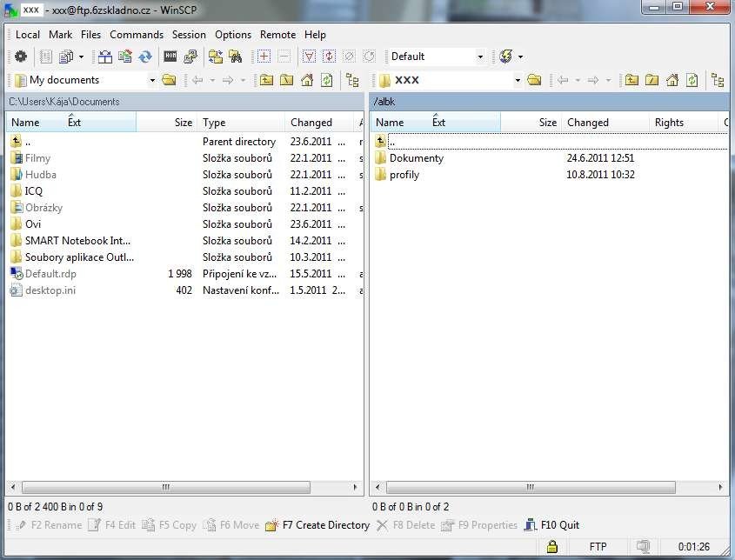Expand remote back history dropdown arrow
Screen dimensions: 735x560
(578, 81)
